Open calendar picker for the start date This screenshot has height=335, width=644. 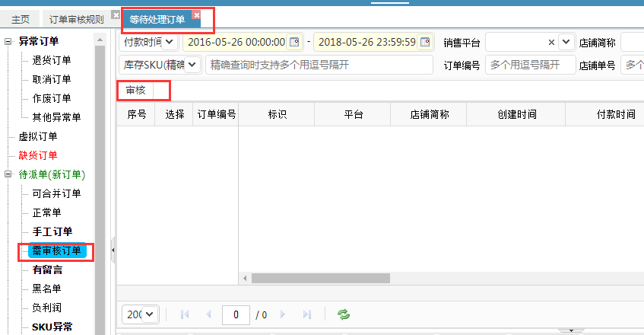click(x=294, y=42)
